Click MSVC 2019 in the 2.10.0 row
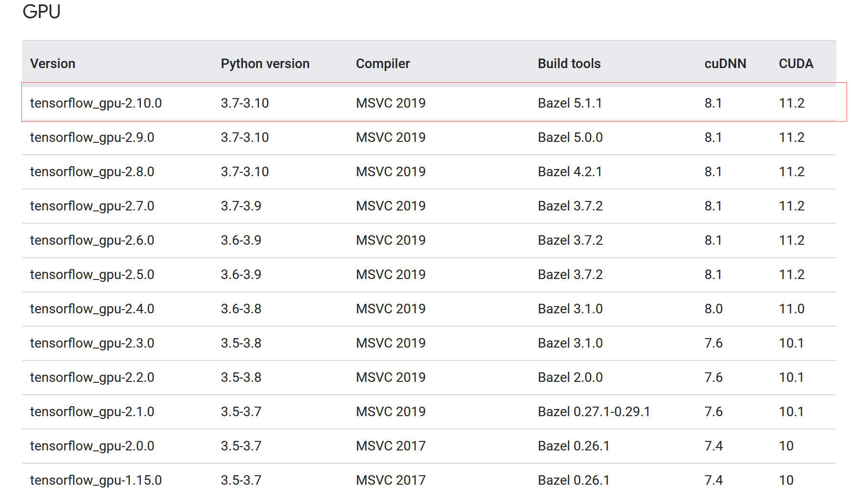The height and width of the screenshot is (489, 868). pyautogui.click(x=391, y=103)
